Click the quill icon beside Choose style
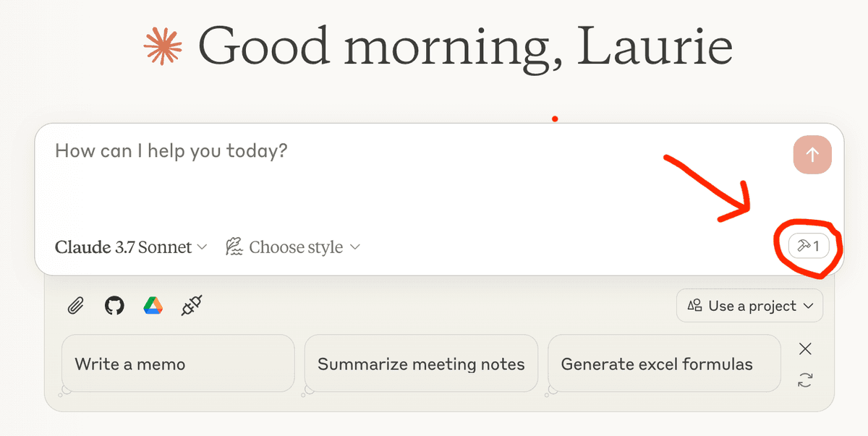The image size is (868, 436). pyautogui.click(x=234, y=247)
